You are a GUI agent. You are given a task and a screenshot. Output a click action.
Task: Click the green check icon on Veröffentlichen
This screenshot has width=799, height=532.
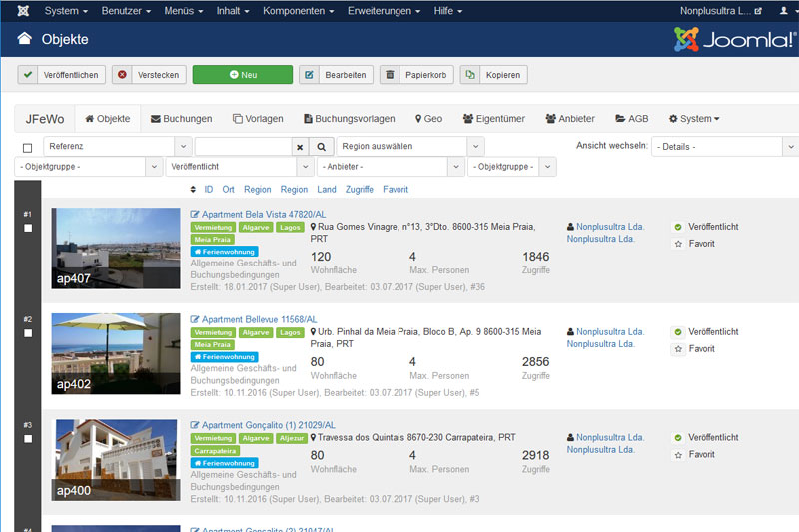[28, 74]
